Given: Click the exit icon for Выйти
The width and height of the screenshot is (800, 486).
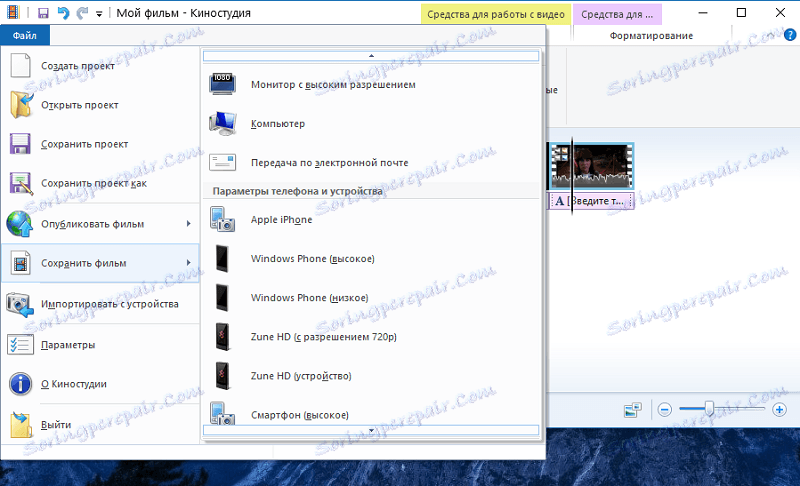Looking at the screenshot, I should pyautogui.click(x=20, y=424).
